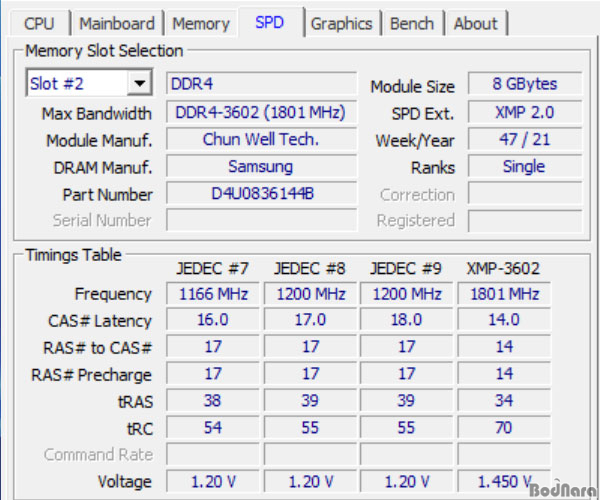Click the Max Bandwidth label

96,114
